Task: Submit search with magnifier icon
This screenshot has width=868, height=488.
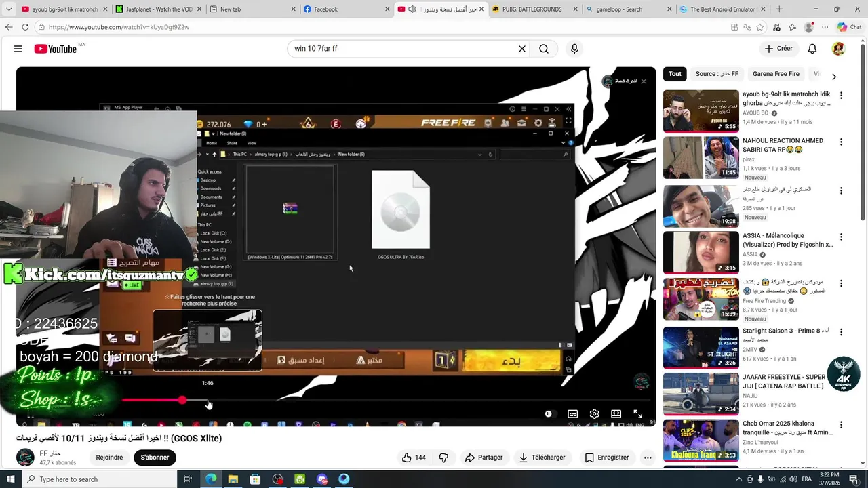Action: pyautogui.click(x=544, y=49)
